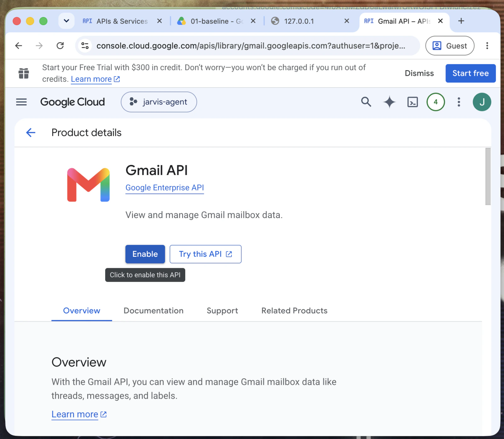Open a new browser tab
Viewport: 504px width, 439px height.
point(461,21)
